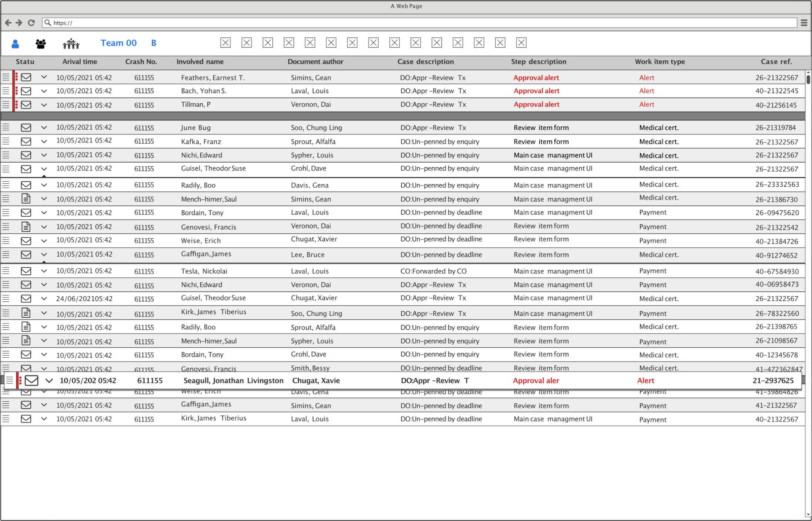This screenshot has width=812, height=521.
Task: Click the browser back arrow
Action: coord(8,23)
